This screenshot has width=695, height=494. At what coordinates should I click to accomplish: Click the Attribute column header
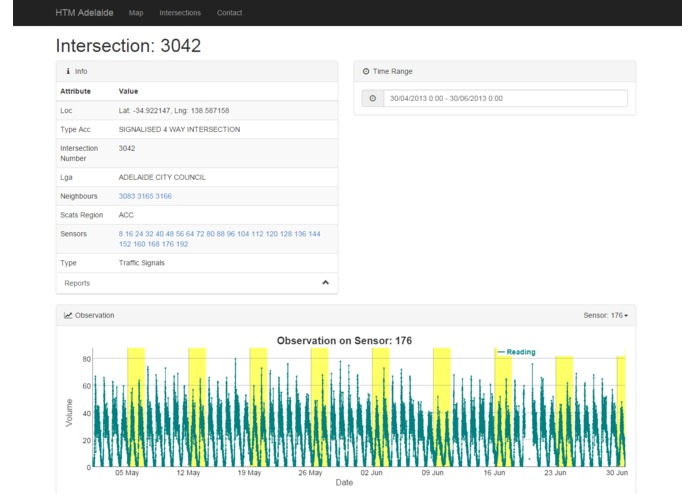[x=75, y=91]
